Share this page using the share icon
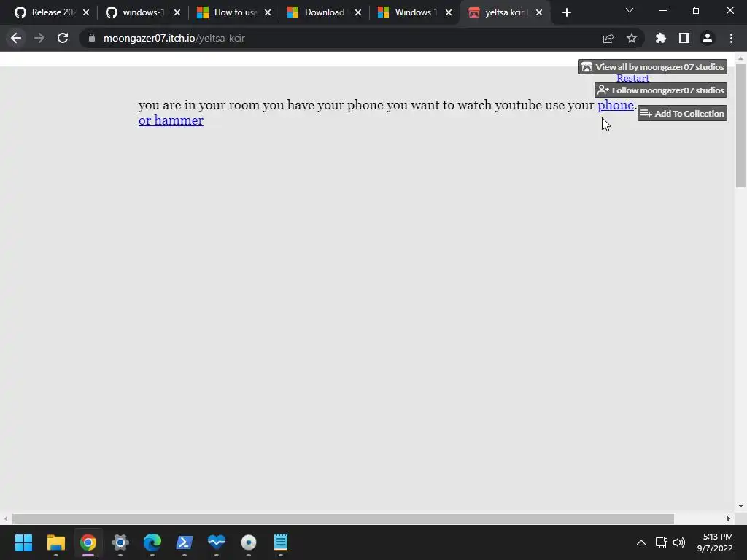The width and height of the screenshot is (747, 560). pos(608,38)
